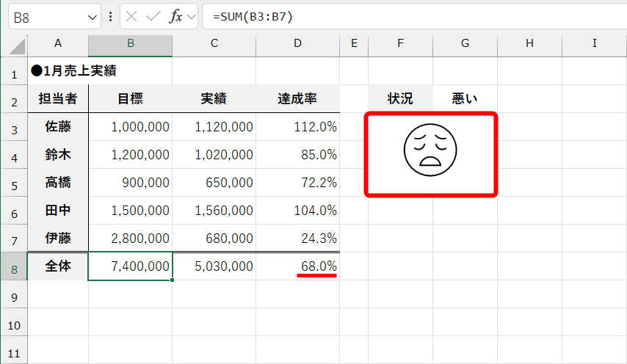Click the Enter checkmark formula icon
The height and width of the screenshot is (364, 627).
tap(153, 16)
